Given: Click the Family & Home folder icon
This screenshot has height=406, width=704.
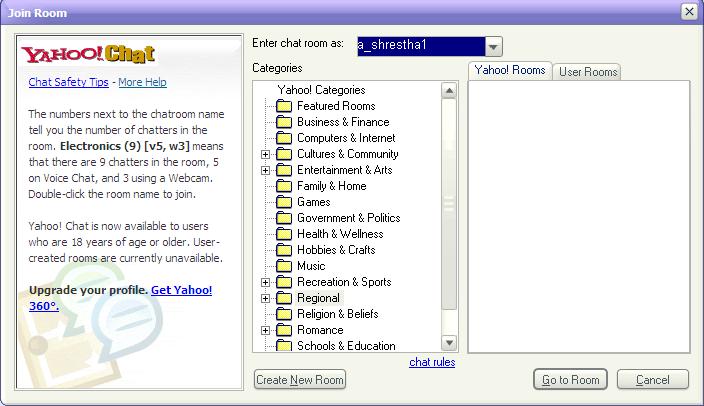Looking at the screenshot, I should coord(284,186).
